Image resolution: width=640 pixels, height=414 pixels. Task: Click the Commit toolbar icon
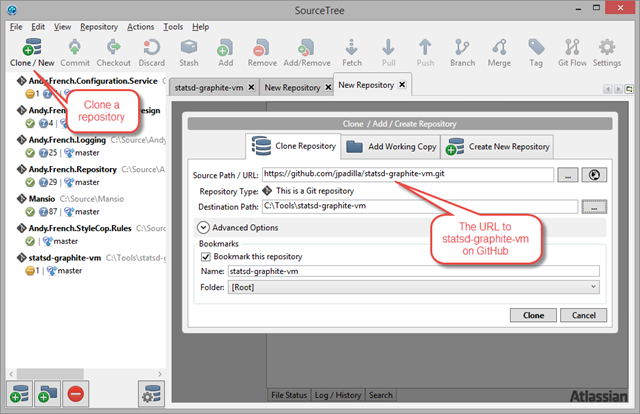[x=75, y=47]
